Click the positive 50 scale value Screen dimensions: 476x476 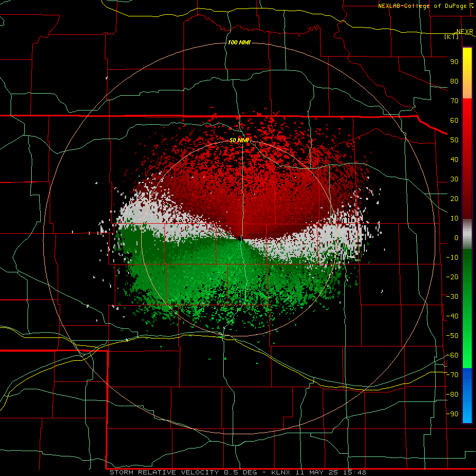click(454, 140)
